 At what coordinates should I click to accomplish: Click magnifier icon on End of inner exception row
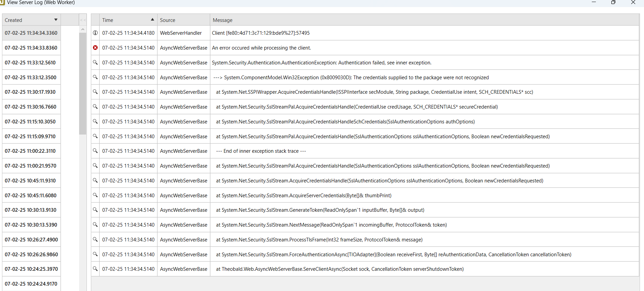point(95,151)
